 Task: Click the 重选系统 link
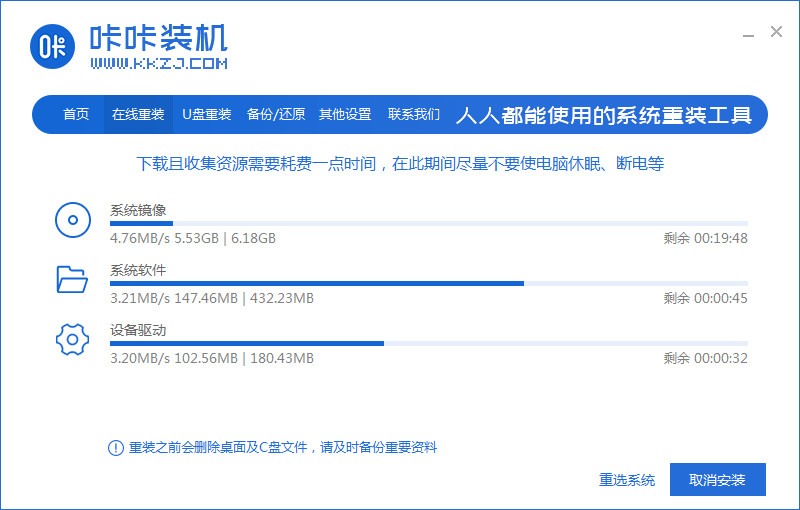[x=627, y=480]
